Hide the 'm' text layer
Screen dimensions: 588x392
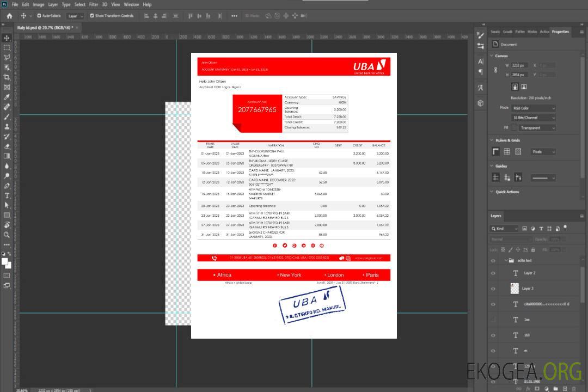click(x=493, y=351)
